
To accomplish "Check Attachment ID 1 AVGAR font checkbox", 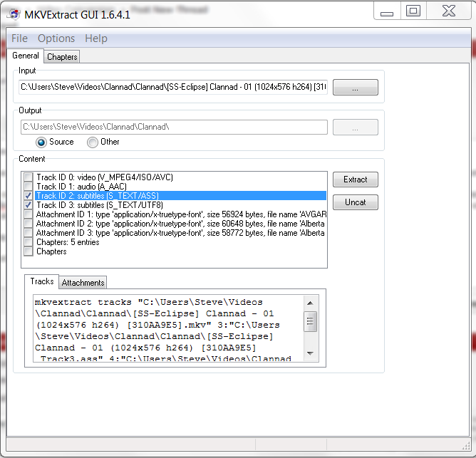I will [x=29, y=214].
